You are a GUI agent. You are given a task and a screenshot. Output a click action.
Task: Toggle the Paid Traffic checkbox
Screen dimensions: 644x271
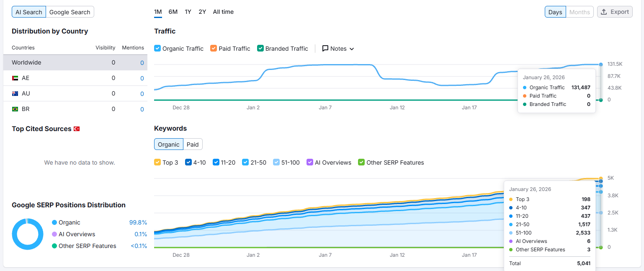214,48
